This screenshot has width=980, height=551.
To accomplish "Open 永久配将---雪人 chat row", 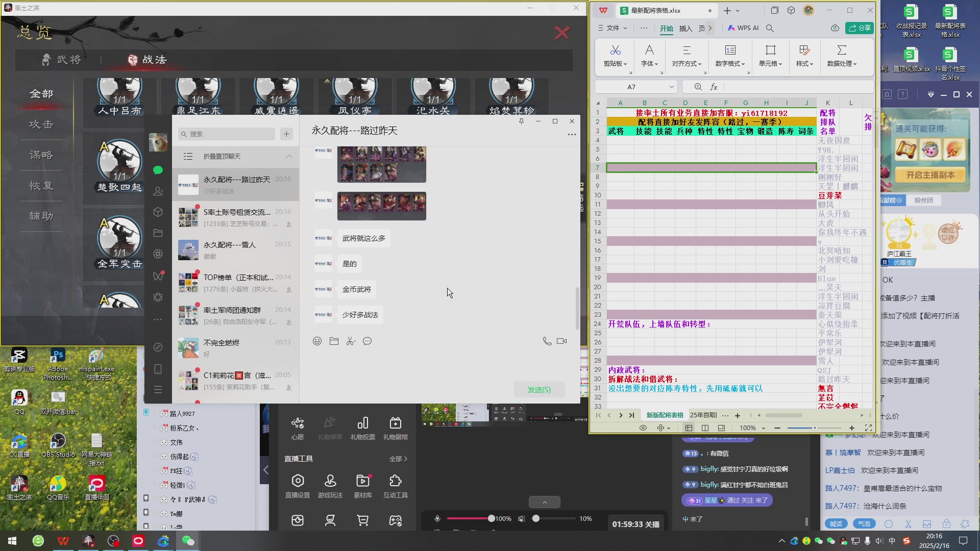I will coord(235,250).
